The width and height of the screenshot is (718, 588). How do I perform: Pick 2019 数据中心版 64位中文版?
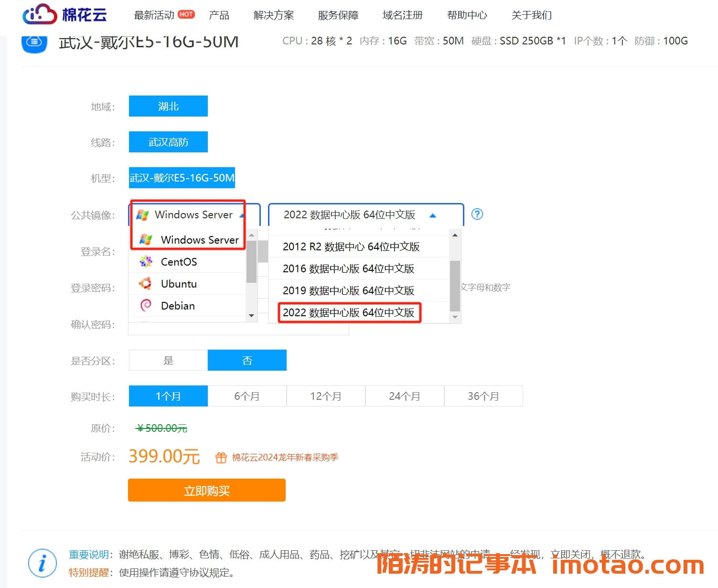359,290
